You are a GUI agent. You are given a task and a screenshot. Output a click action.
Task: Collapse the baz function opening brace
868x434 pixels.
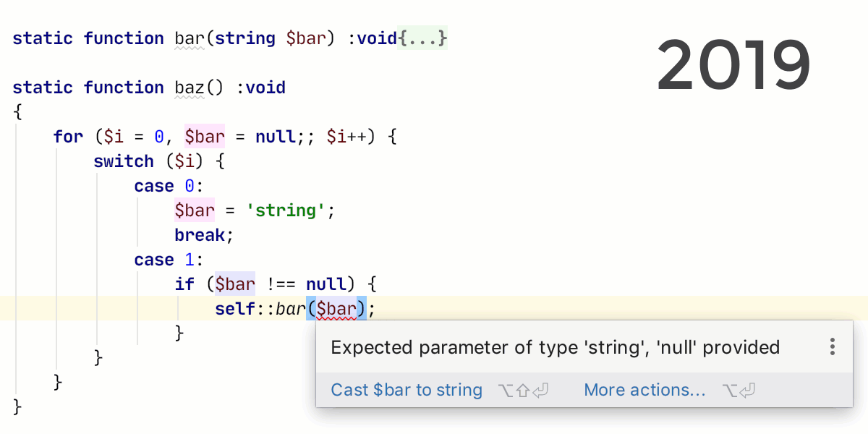(x=17, y=111)
